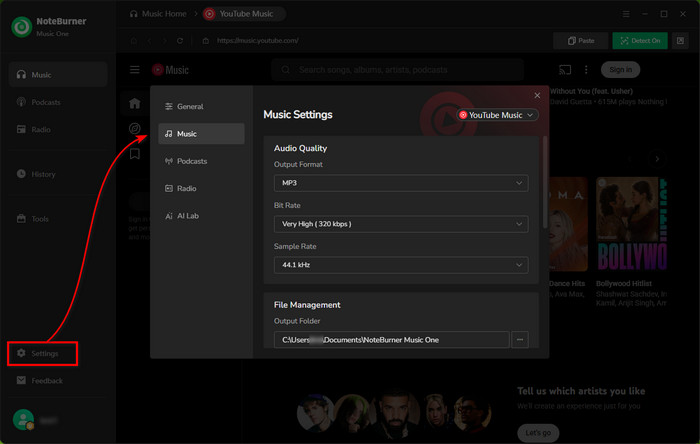Screen dimensions: 700x444
Task: Select the Drake artist portrait
Action: pos(396,414)
